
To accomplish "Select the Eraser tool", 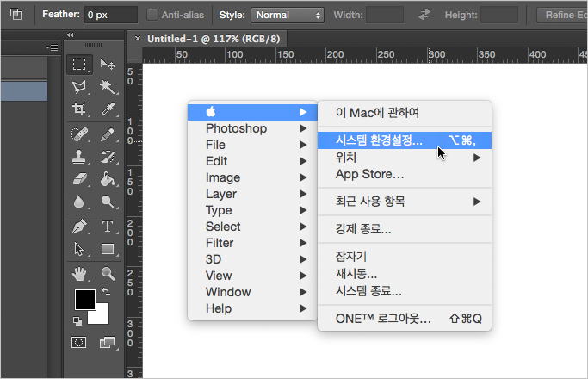I will coord(79,179).
